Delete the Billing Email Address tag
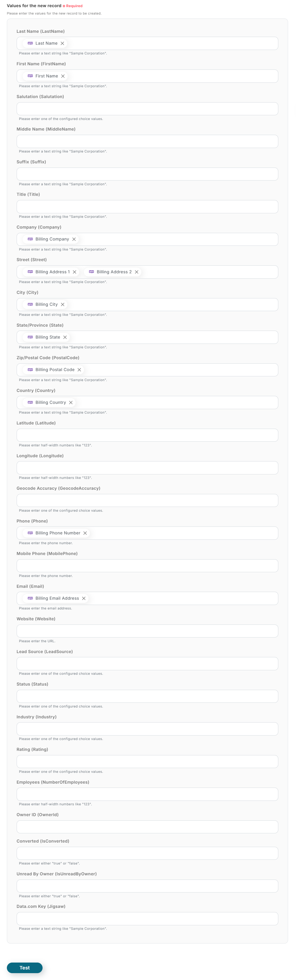This screenshot has height=980, width=296. (x=84, y=598)
